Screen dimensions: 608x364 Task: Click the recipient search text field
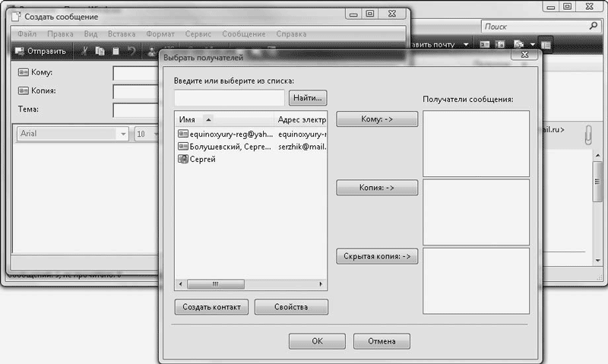tap(229, 98)
